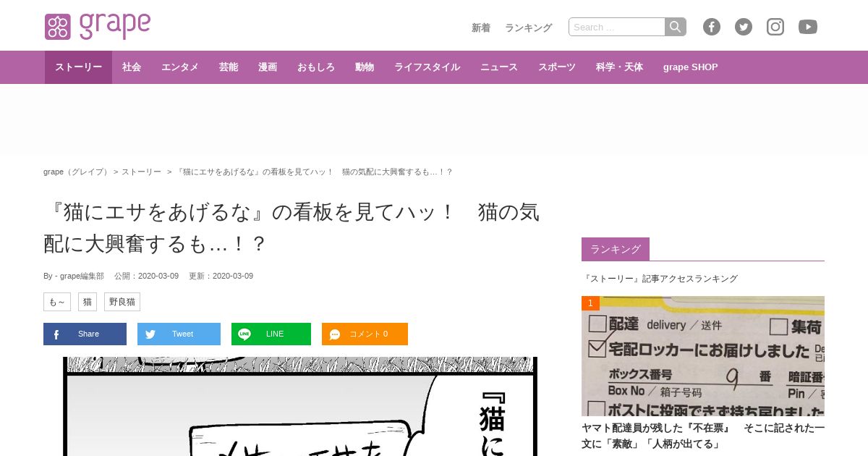
Task: Open the ランキング header link
Action: click(x=528, y=28)
